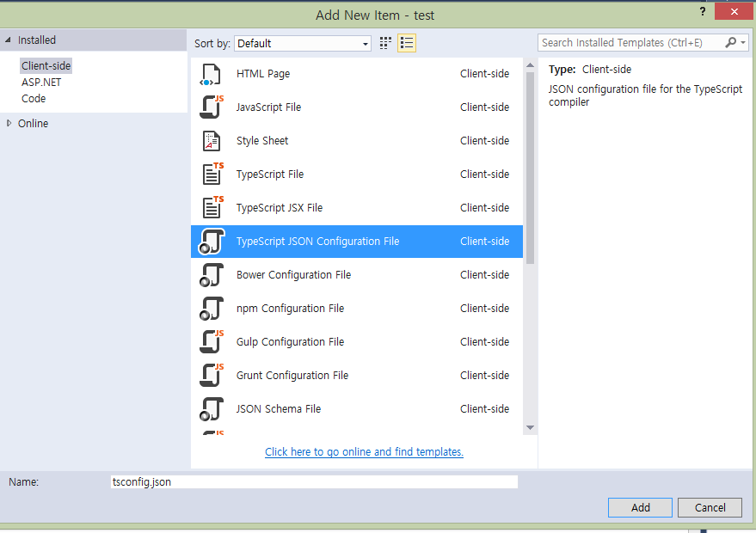Collapse the Installed tree node
756x533 pixels.
[x=9, y=40]
